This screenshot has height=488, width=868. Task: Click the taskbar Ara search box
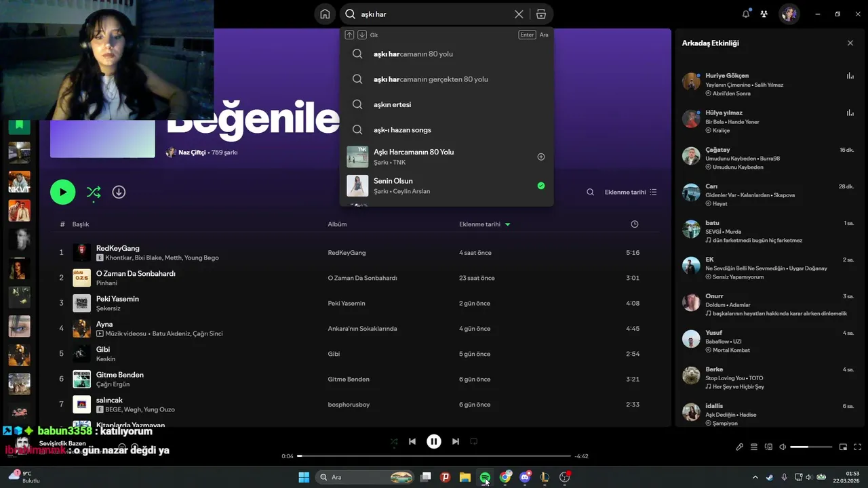coord(366,477)
